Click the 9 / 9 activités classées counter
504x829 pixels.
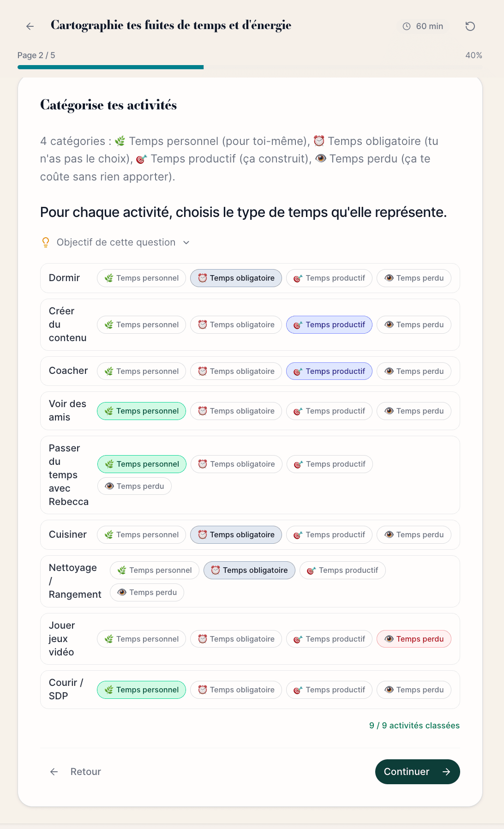tap(414, 725)
